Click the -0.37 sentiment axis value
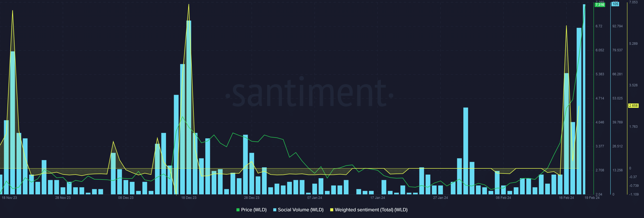The height and width of the screenshot is (218, 644). coord(633,177)
